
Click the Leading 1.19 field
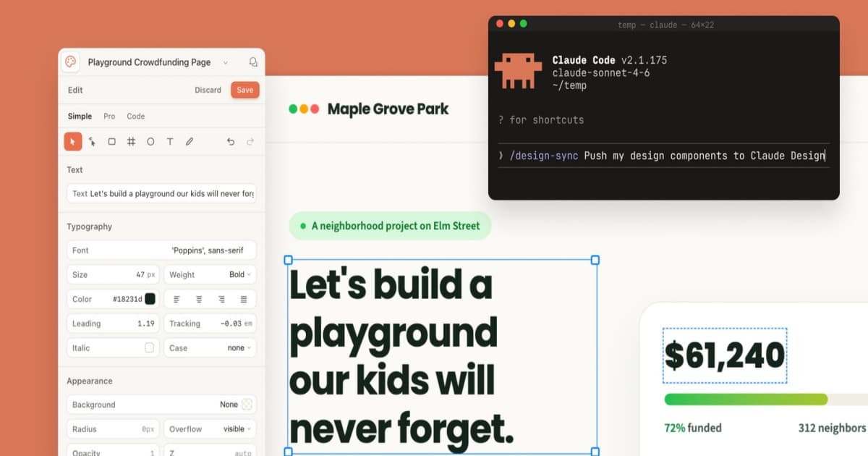[113, 324]
